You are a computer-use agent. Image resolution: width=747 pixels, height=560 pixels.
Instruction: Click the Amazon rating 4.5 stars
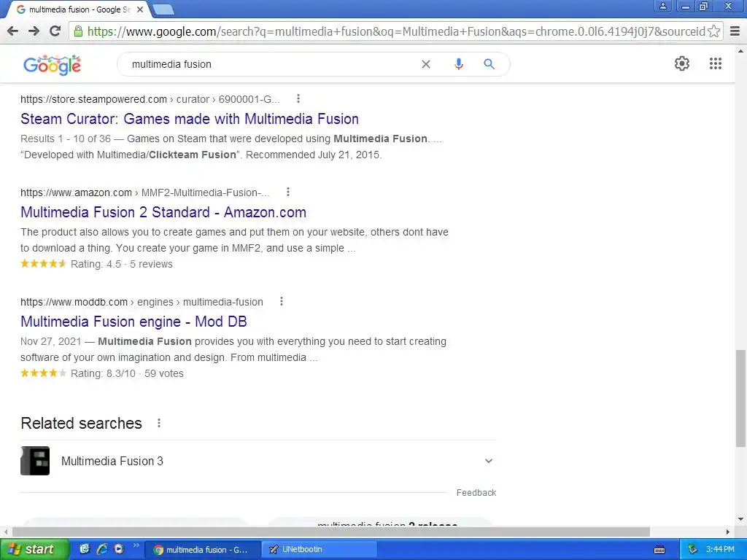(43, 263)
